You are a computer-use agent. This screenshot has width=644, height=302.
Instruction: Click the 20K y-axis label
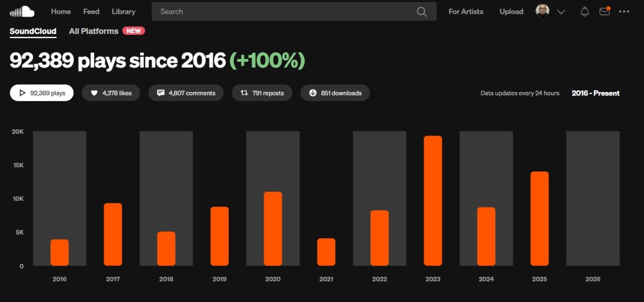click(x=18, y=132)
